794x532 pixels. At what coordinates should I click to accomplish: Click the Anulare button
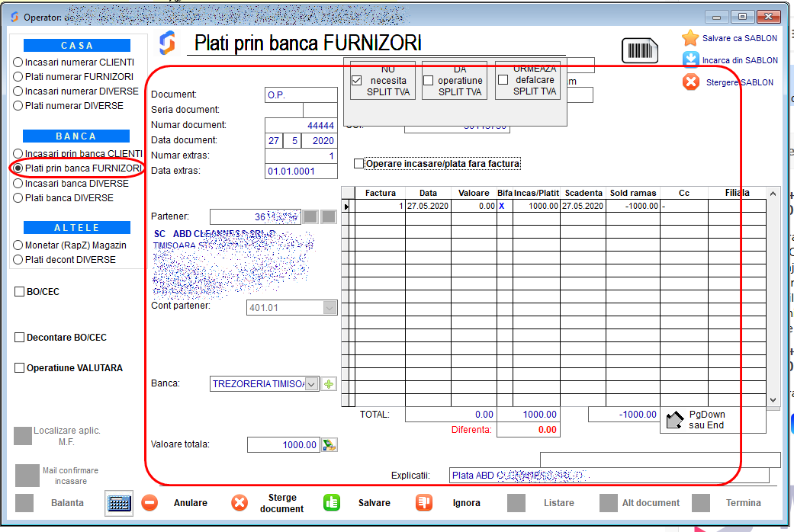pyautogui.click(x=149, y=503)
